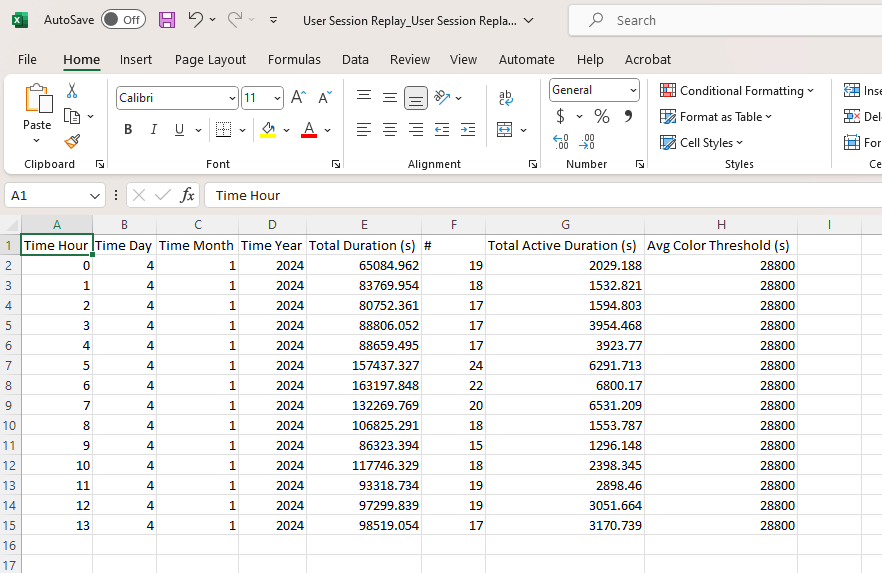This screenshot has height=573, width=882.
Task: Open the Conditional Formatting dropdown
Action: (737, 91)
